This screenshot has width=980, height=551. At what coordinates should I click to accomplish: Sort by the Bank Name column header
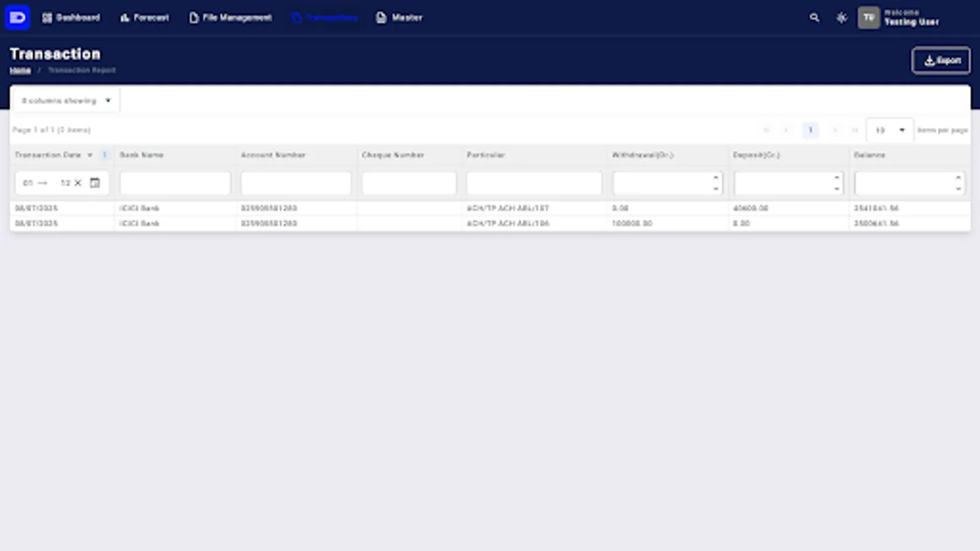pyautogui.click(x=141, y=155)
